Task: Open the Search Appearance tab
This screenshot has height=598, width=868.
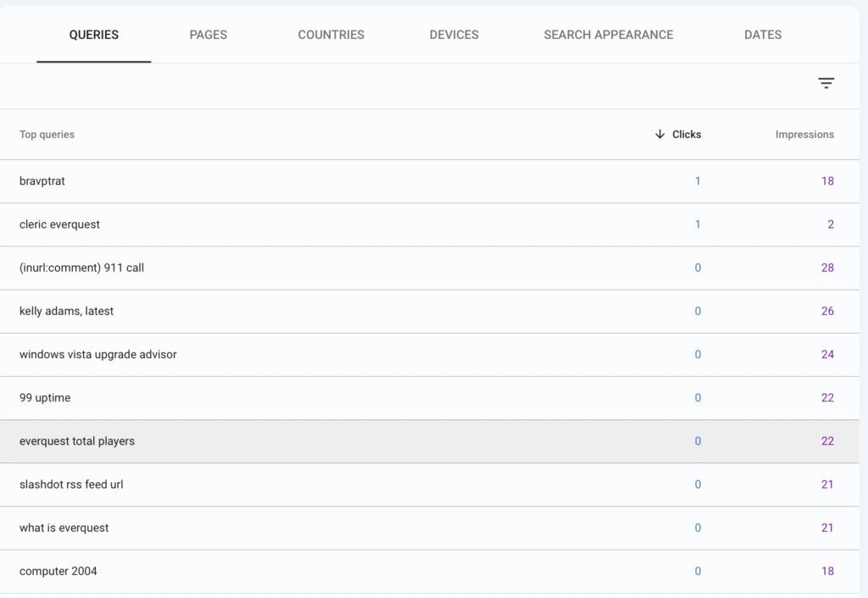Action: 608,35
